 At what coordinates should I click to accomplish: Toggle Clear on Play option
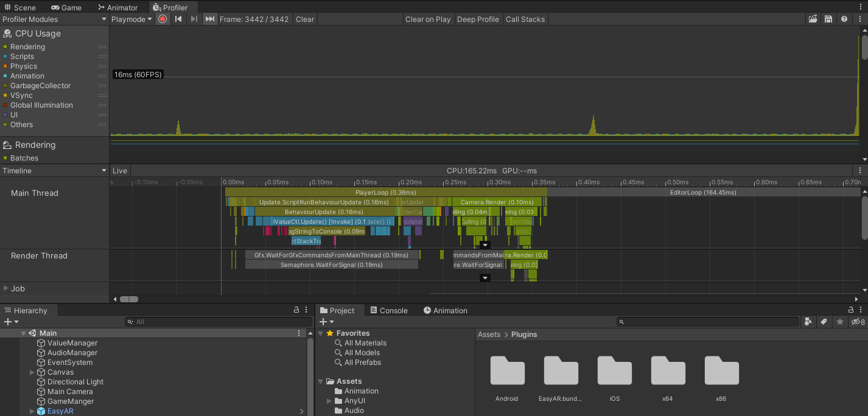[x=428, y=19]
